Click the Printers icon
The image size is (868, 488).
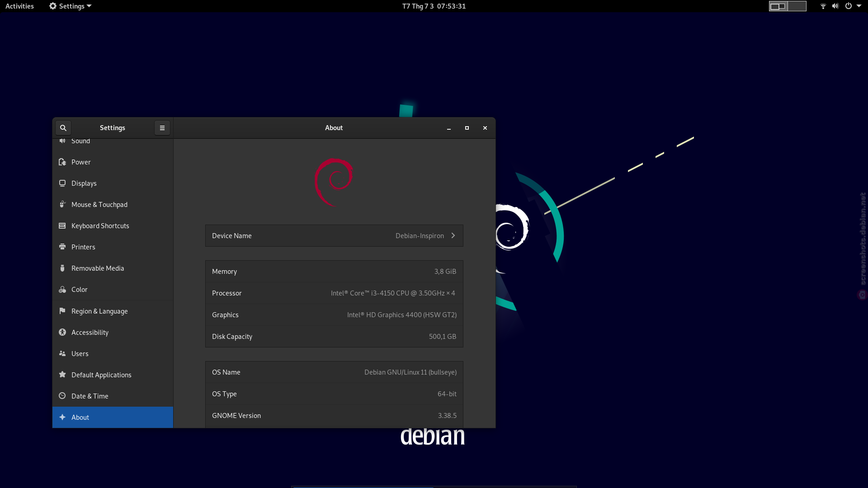coord(62,247)
